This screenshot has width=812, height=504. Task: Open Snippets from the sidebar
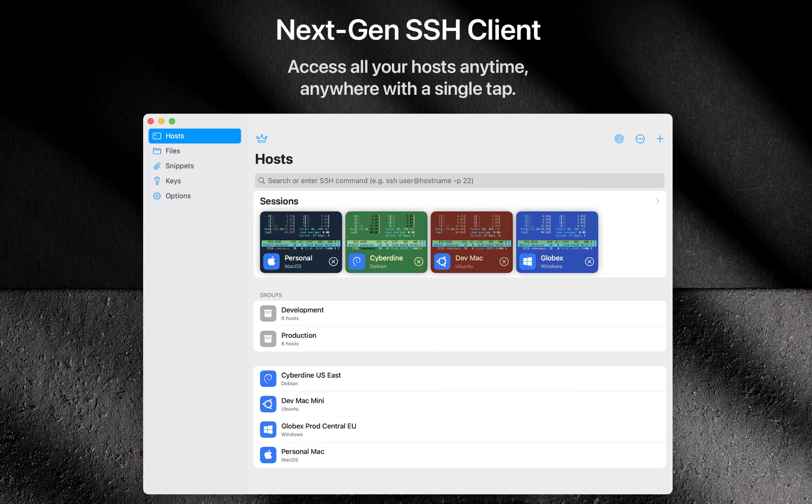coord(179,166)
